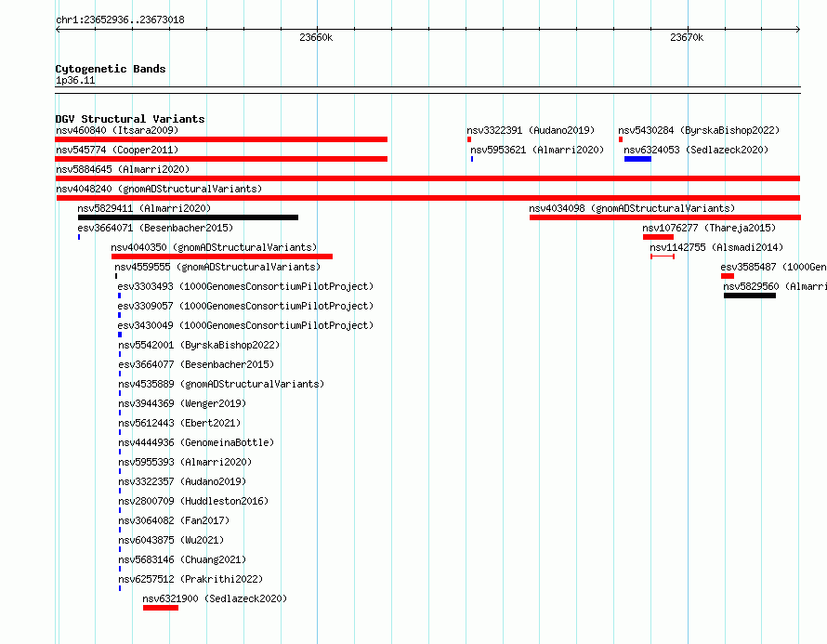Viewport: 827px width, 644px height.
Task: Select the red bar under nsv460840
Action: 221,139
